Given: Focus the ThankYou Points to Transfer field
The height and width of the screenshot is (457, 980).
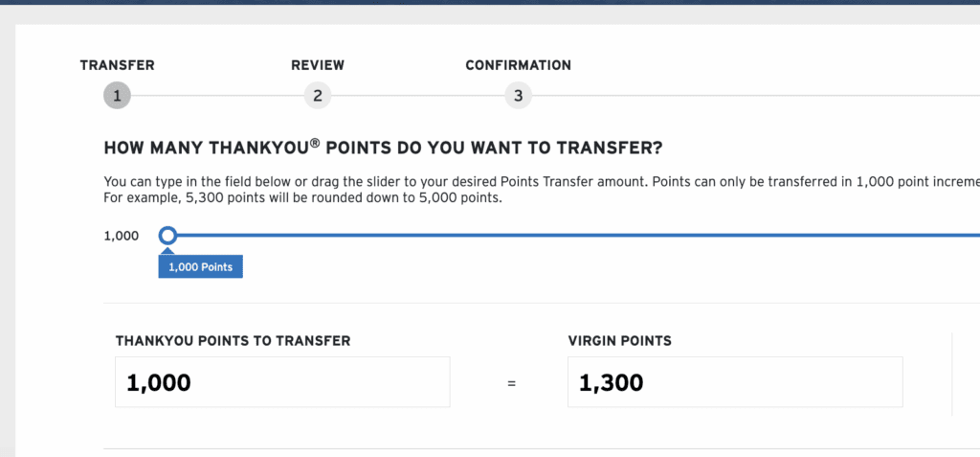Looking at the screenshot, I should point(282,382).
